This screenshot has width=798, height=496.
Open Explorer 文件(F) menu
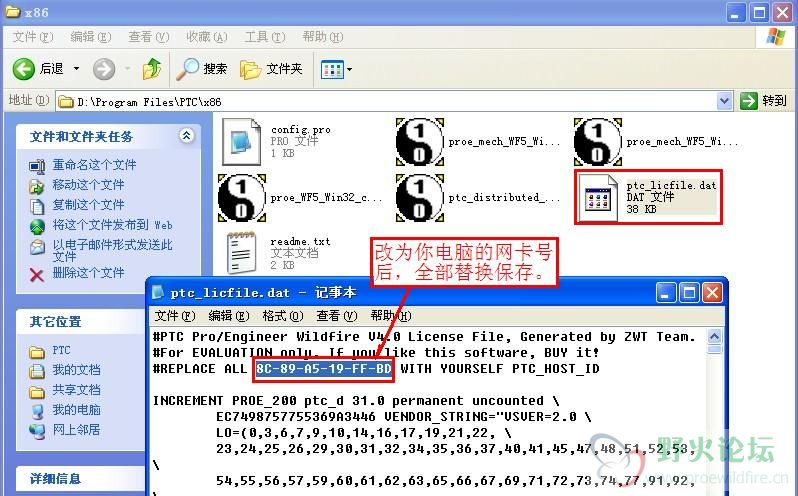33,37
